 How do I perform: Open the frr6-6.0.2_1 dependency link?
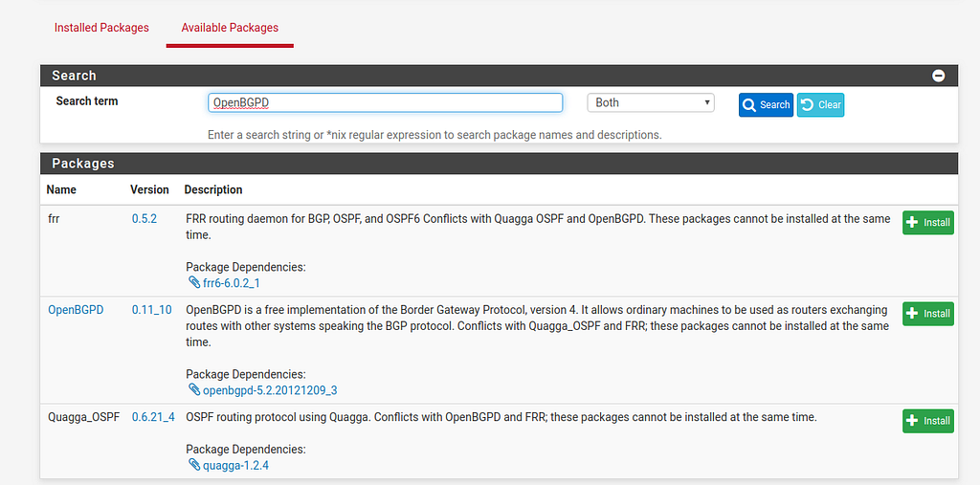pyautogui.click(x=232, y=282)
